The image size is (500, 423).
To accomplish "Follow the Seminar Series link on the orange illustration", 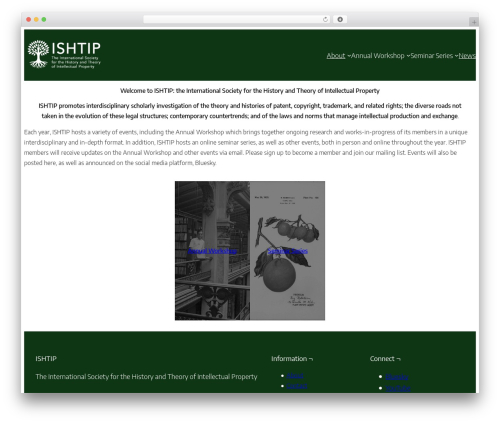I will coord(288,251).
